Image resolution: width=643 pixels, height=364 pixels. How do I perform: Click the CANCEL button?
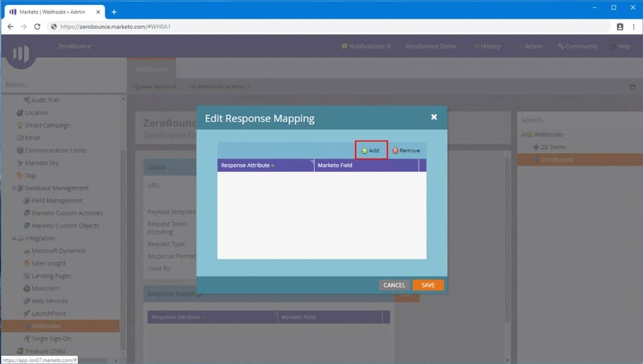(394, 285)
